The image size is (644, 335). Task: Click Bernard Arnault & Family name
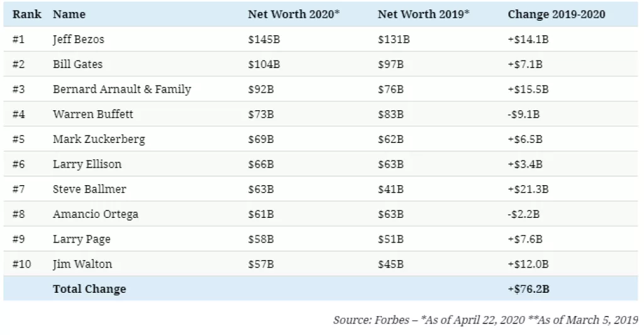click(122, 89)
